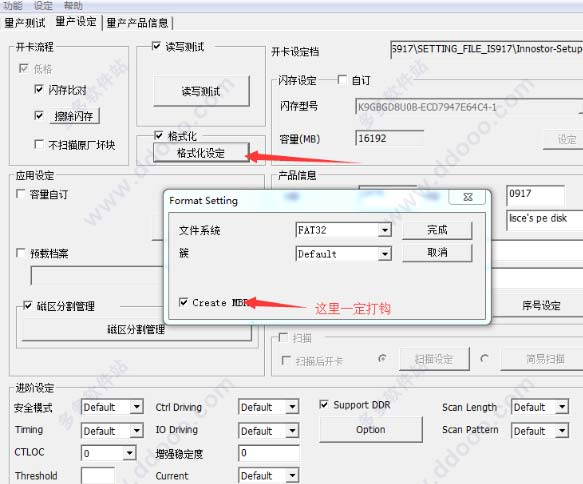Select the 量产设定 tab
583x484 pixels.
tap(76, 22)
